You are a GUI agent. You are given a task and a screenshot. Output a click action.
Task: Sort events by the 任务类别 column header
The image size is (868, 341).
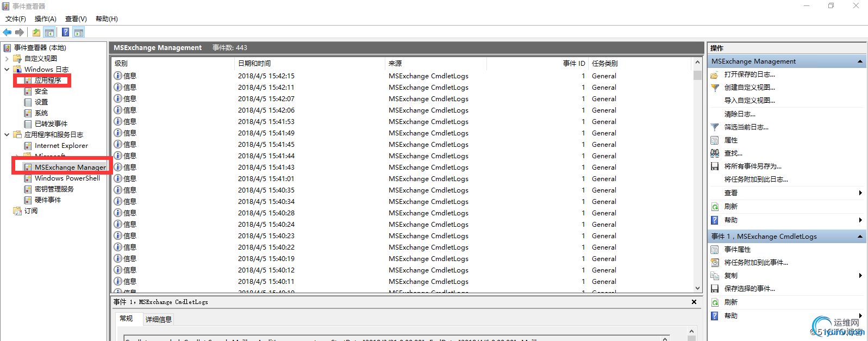[x=640, y=64]
